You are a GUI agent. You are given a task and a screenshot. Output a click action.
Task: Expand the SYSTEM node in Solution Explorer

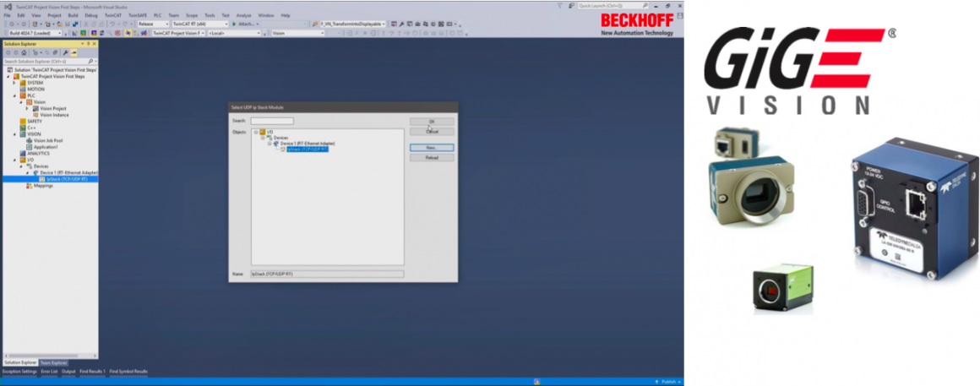coord(14,83)
